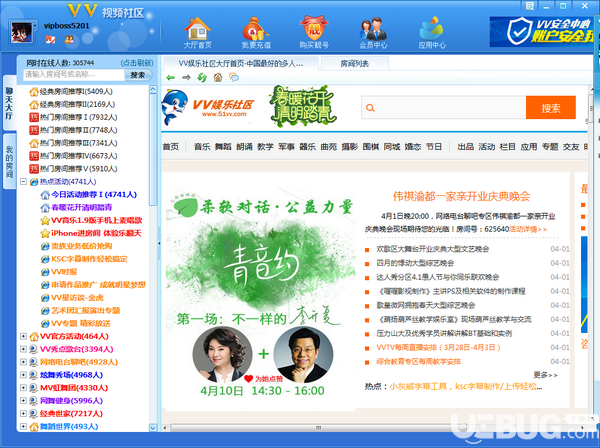Click the 为她点赞 heart icon
Screen dimensions: 600x448
click(248, 379)
